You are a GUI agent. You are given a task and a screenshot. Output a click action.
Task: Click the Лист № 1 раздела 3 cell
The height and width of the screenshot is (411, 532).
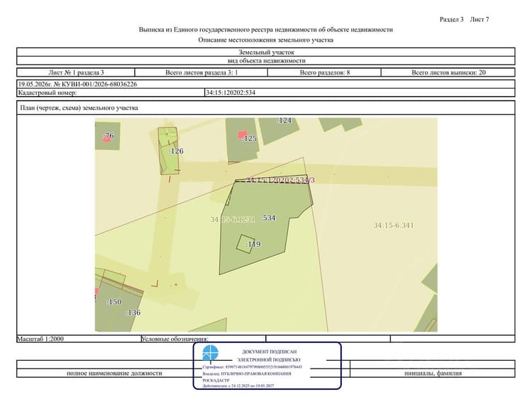click(x=76, y=72)
